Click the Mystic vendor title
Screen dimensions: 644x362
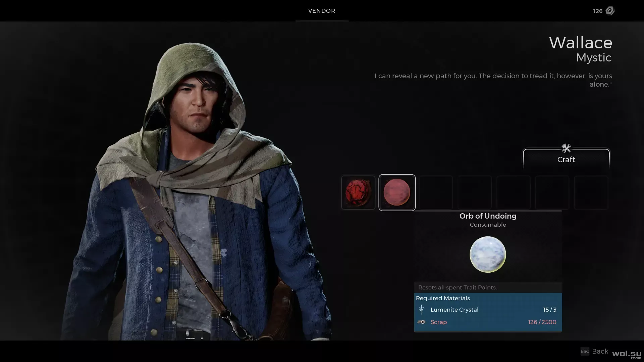[x=594, y=58]
